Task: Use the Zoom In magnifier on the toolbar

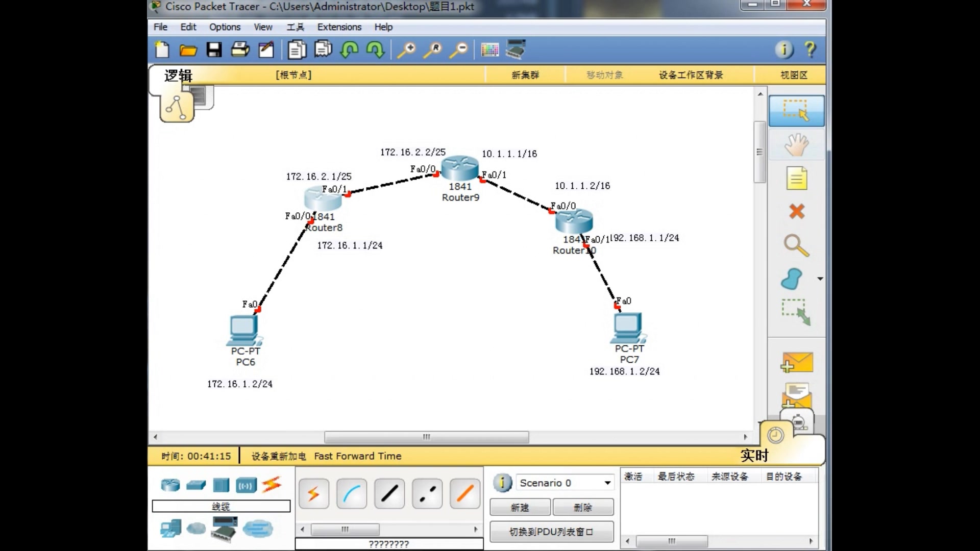Action: pos(407,49)
